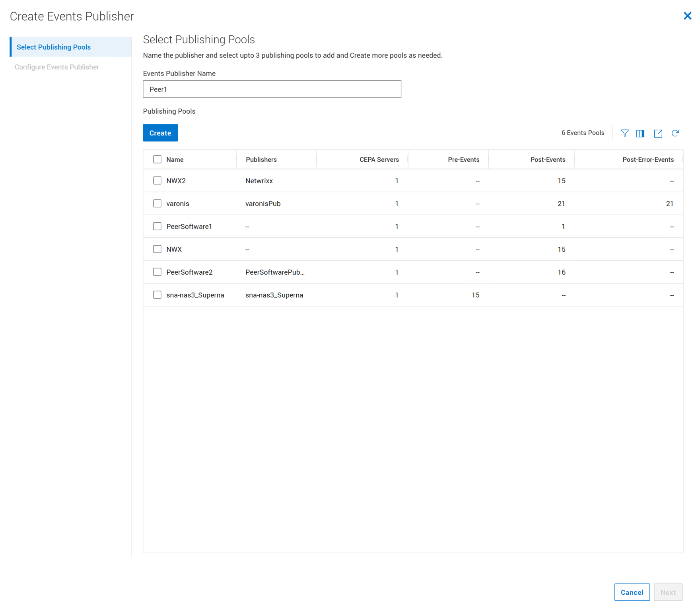Tick the PeerSoftware1 pool checkbox
Image resolution: width=700 pixels, height=609 pixels.
(157, 226)
